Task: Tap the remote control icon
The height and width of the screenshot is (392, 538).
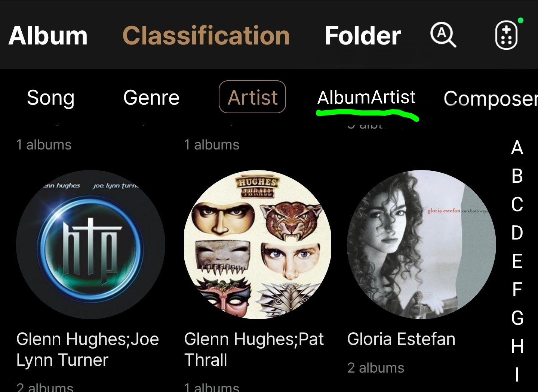Action: [506, 36]
